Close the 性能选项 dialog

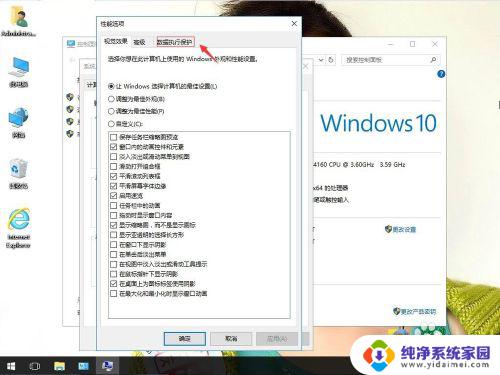pos(294,24)
